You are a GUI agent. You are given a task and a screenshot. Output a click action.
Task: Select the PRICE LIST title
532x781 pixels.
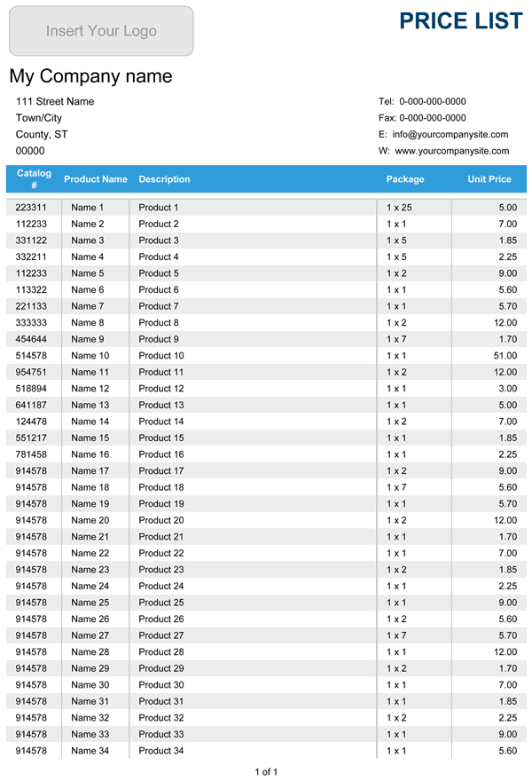pos(461,21)
